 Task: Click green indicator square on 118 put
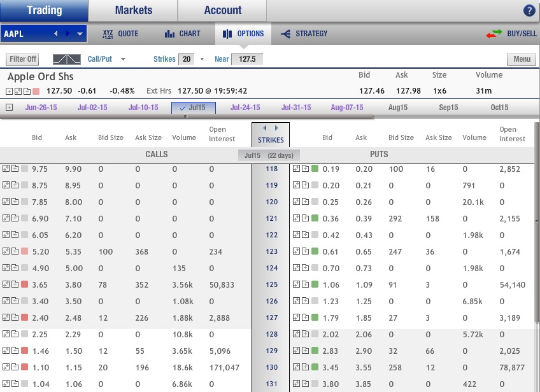click(315, 169)
